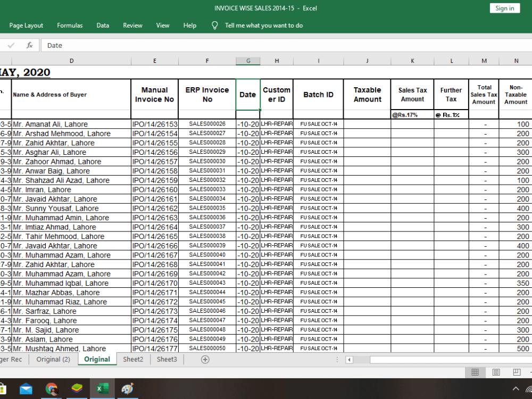Select cell 'IPO/14/26154'

(155, 134)
